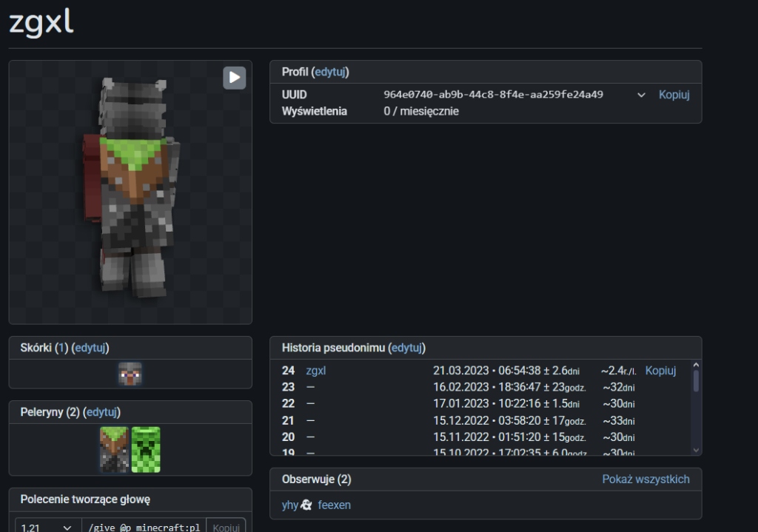Select the UUID value 964e0740-ab9b-44c8-8f4e-aa259fe24a49
The image size is (758, 532).
tap(493, 95)
